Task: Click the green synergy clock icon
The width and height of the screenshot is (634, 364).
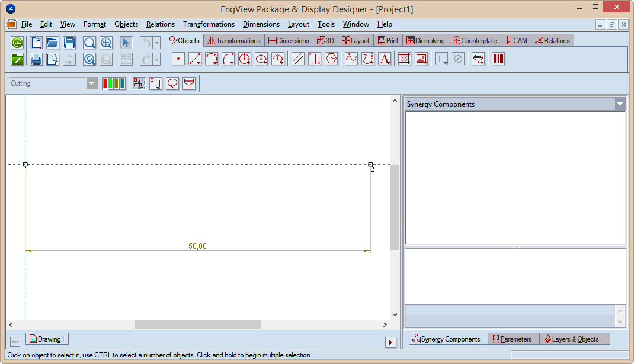Action: (x=17, y=43)
